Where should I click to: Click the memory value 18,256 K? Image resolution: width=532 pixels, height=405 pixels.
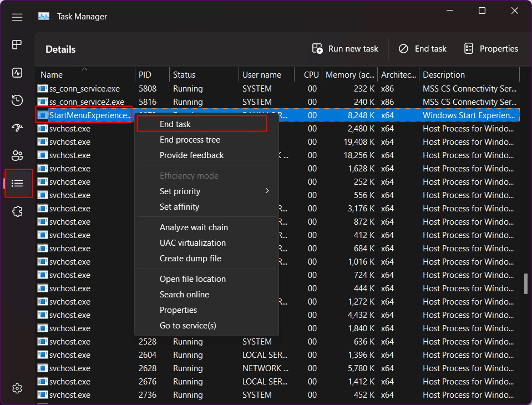(x=359, y=155)
